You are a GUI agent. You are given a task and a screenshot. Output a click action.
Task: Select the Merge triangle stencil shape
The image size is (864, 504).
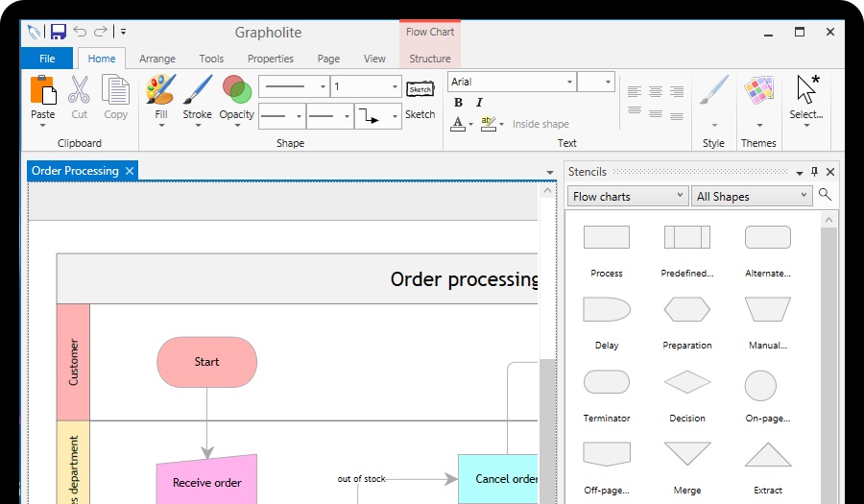pyautogui.click(x=687, y=454)
